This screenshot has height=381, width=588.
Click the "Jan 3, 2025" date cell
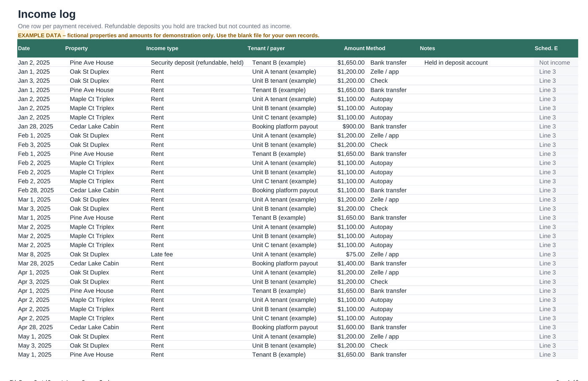click(34, 81)
